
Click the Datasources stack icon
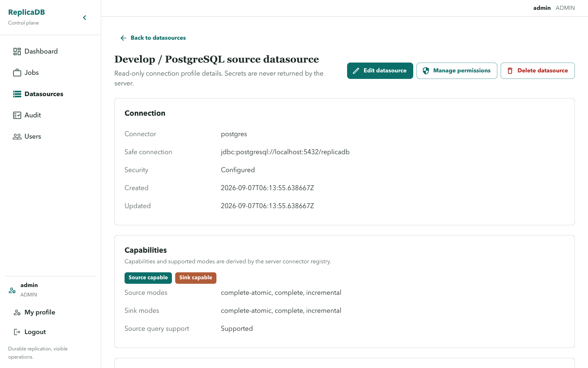(17, 94)
